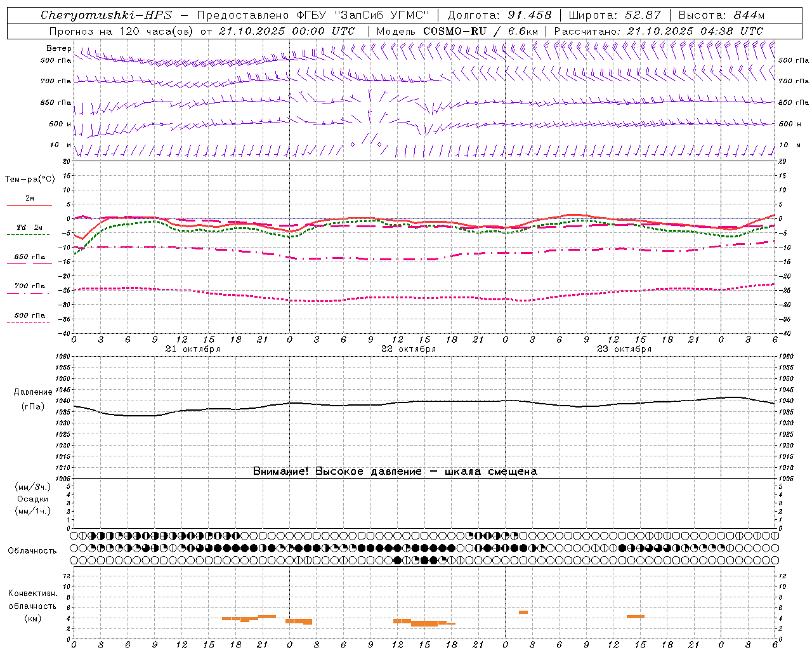
Task: Click the forecast start text 21.10.2025 00:00 UTC
Action: point(287,31)
